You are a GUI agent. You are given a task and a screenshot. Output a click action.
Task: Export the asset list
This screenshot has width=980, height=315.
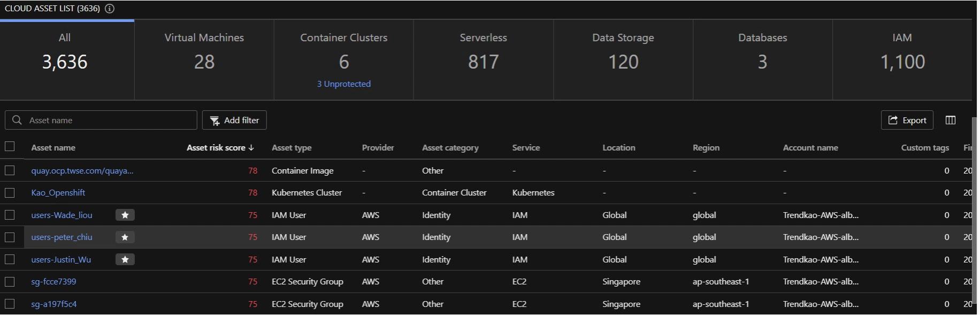tap(907, 120)
